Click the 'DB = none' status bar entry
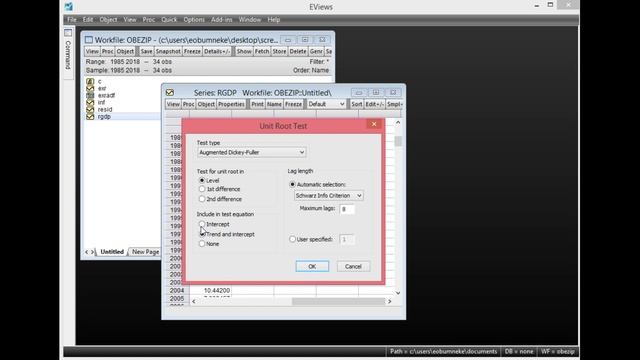Viewport: 640px width, 360px height. point(519,351)
